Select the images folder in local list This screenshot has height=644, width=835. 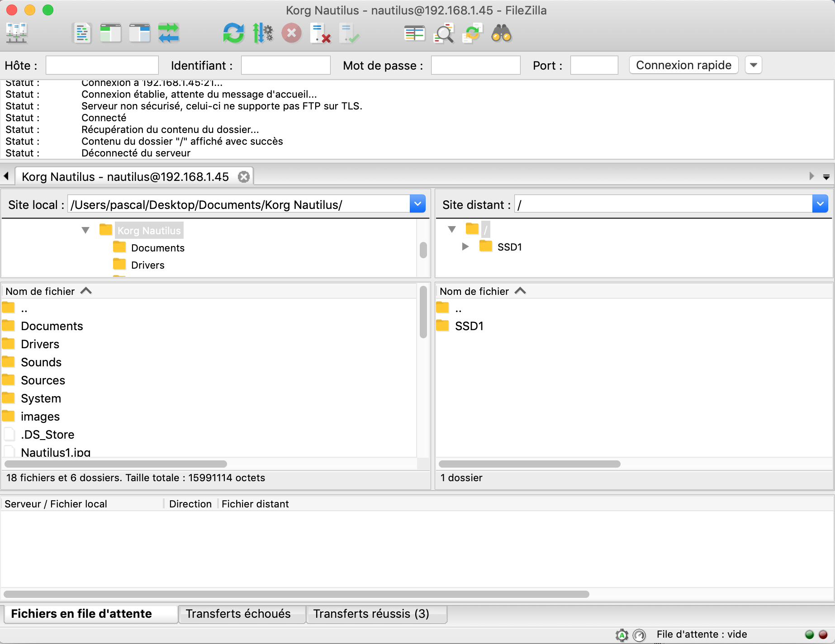pos(208,417)
